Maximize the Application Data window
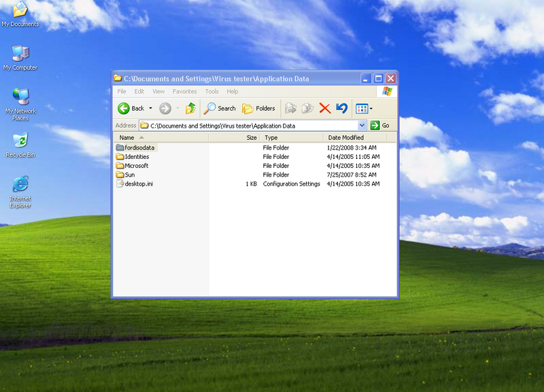 [x=378, y=79]
